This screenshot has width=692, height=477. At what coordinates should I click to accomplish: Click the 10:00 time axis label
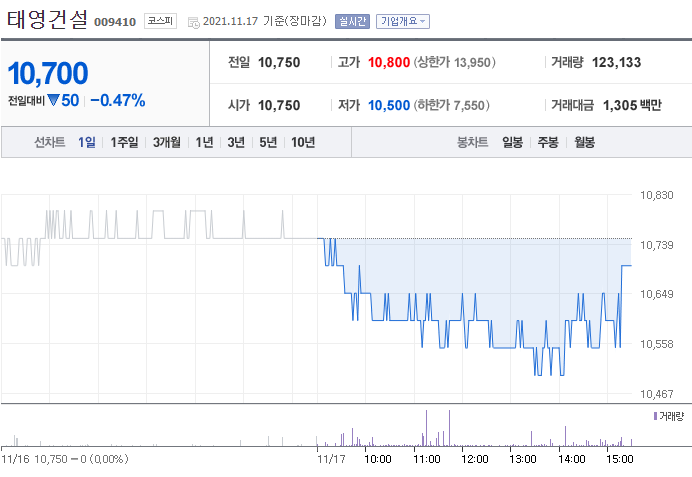tap(378, 459)
